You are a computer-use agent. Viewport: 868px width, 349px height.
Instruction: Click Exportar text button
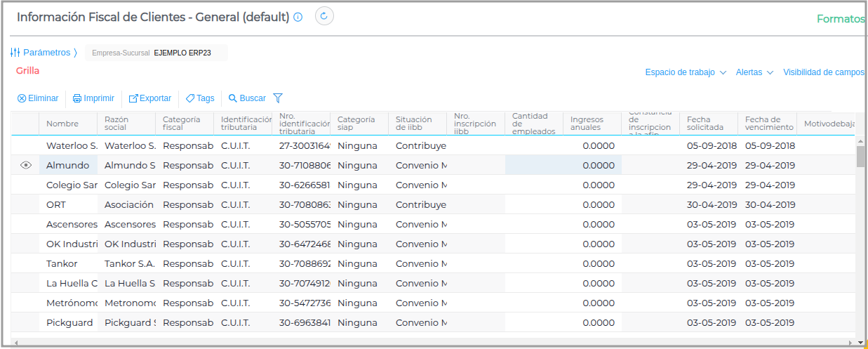point(155,98)
